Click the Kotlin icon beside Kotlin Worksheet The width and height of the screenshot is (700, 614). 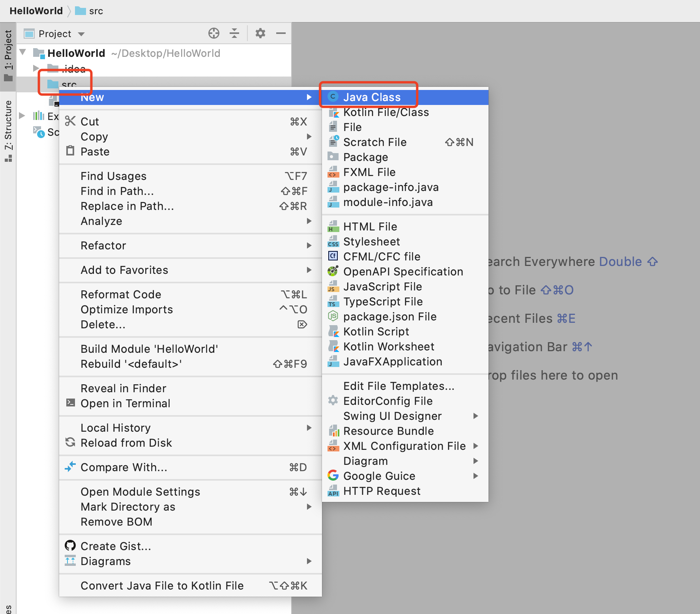click(334, 347)
